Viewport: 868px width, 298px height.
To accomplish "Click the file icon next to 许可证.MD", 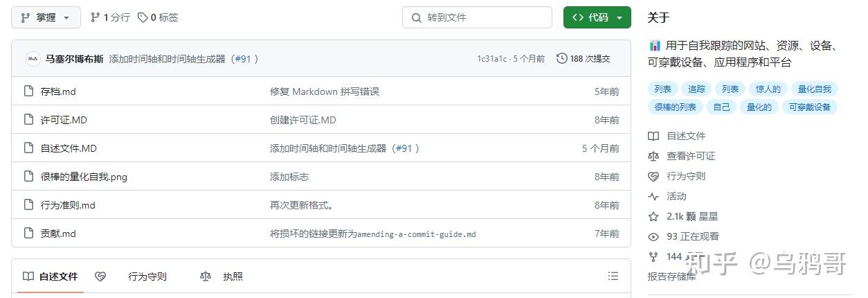I will 28,120.
